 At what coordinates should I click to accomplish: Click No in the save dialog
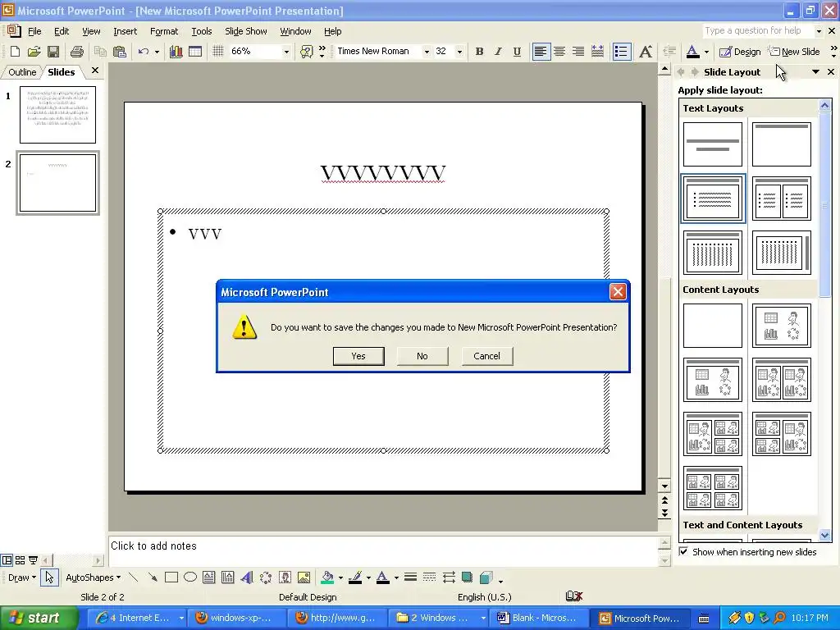point(422,356)
